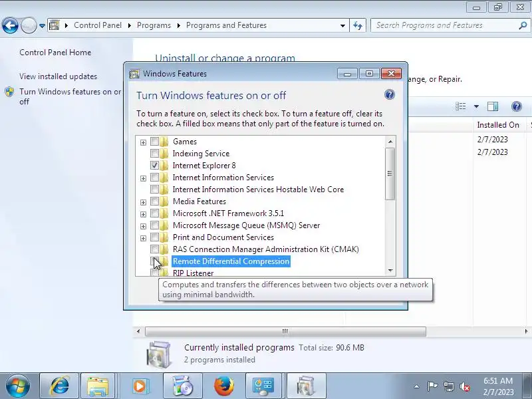Expand Internet Information Services node
The height and width of the screenshot is (399, 532).
(143, 178)
